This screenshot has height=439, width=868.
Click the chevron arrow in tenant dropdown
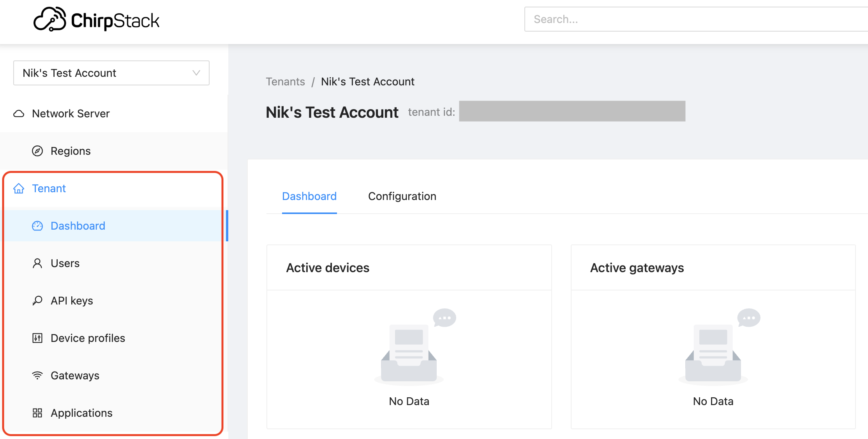click(196, 73)
